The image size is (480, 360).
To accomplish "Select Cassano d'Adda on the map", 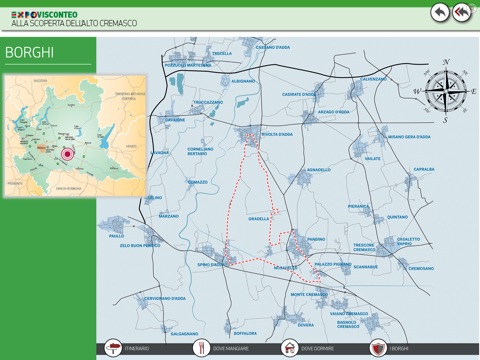I will (273, 47).
